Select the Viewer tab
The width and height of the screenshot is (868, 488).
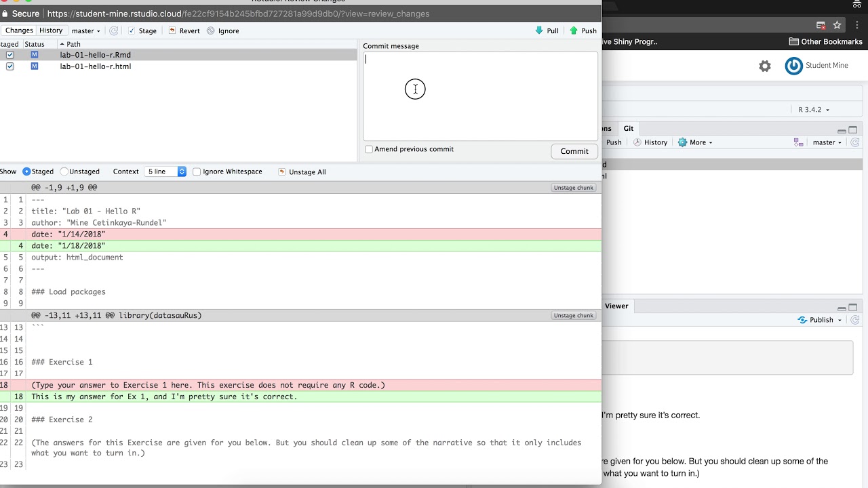click(x=616, y=306)
